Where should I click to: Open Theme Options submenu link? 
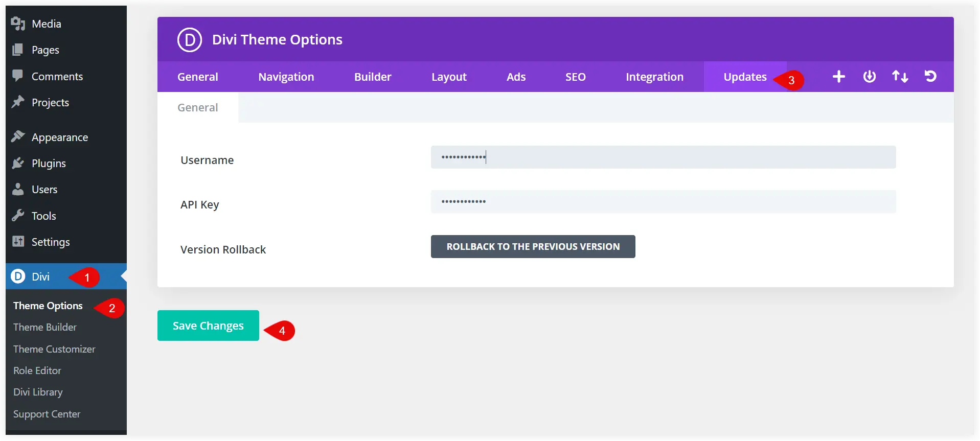pyautogui.click(x=48, y=306)
